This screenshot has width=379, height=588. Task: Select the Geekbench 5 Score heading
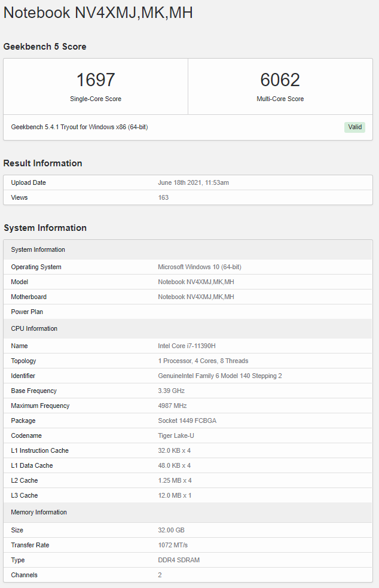click(45, 47)
